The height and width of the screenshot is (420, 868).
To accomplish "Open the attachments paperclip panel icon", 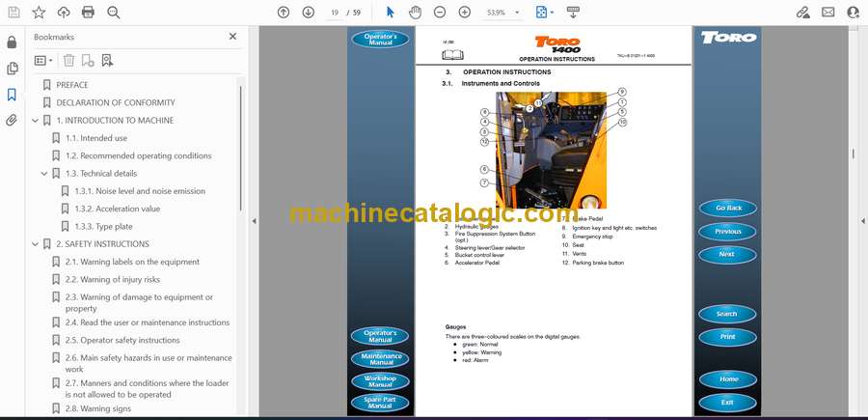I will click(12, 121).
